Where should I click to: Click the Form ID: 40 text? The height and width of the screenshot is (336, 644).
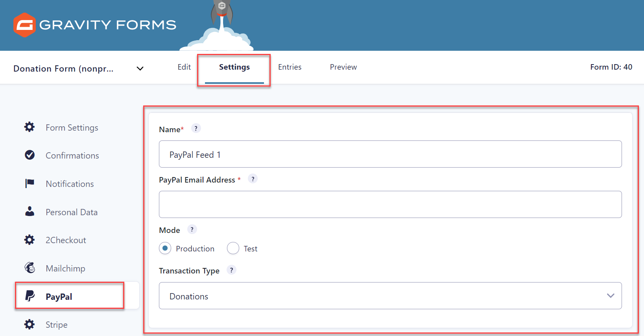[611, 67]
